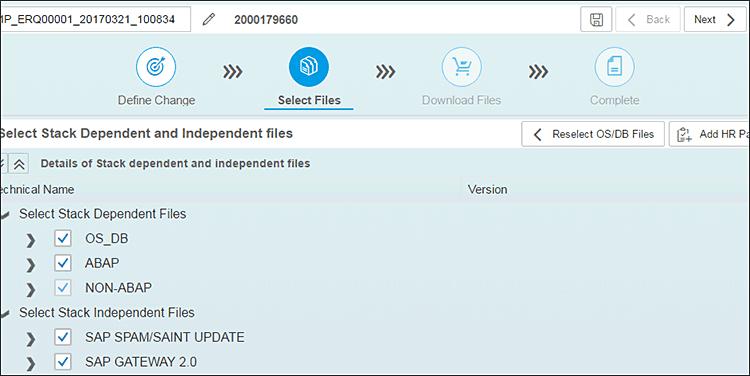
Task: Click the Download Files step label
Action: point(462,100)
